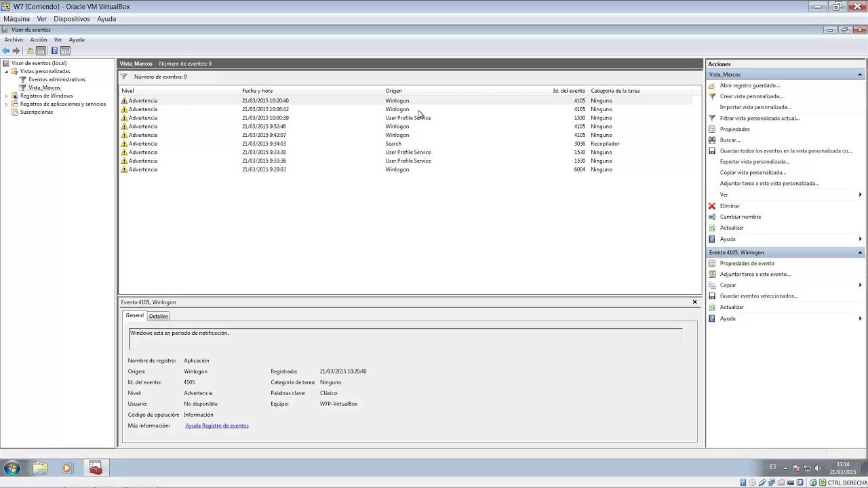Image resolution: width=868 pixels, height=488 pixels.
Task: Click Cambiar nombre action
Action: click(741, 217)
